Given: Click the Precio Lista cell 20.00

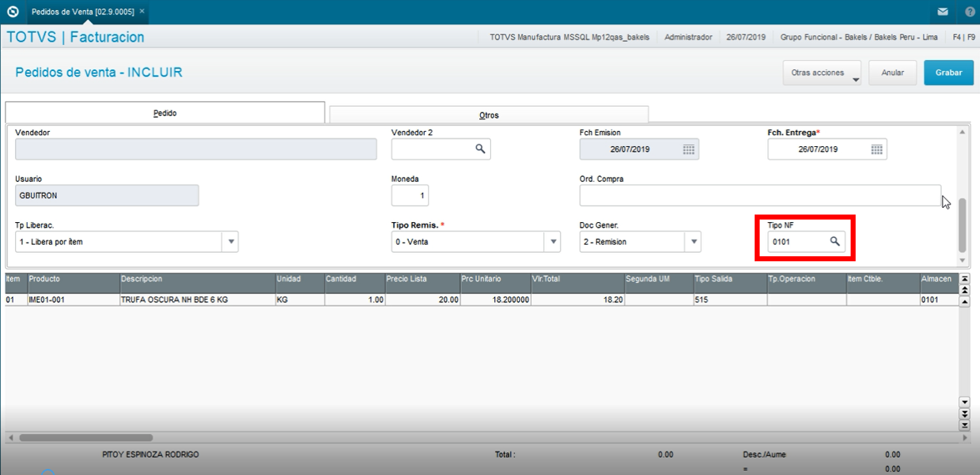Looking at the screenshot, I should tap(422, 300).
